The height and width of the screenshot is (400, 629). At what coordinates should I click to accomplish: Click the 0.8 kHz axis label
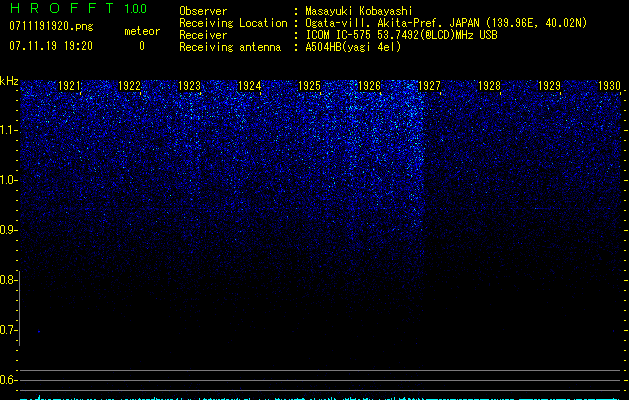tap(8, 280)
